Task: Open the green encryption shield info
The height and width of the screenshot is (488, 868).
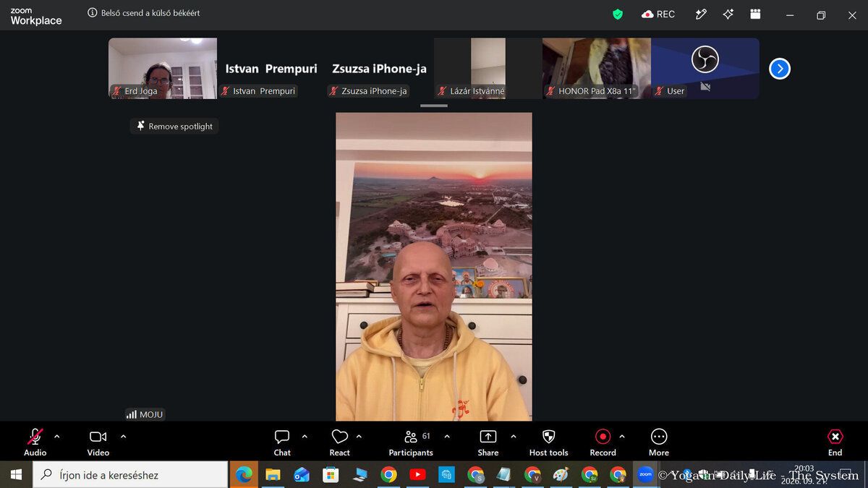Action: click(x=618, y=14)
